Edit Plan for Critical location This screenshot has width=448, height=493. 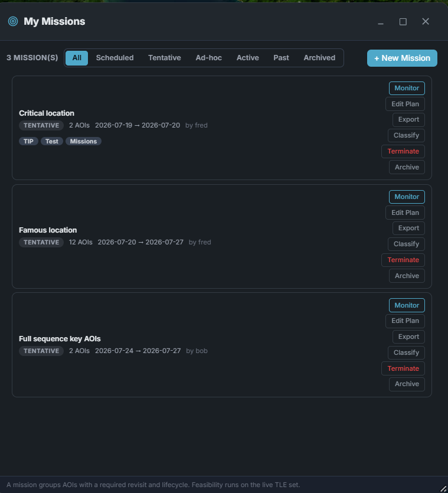coord(405,104)
